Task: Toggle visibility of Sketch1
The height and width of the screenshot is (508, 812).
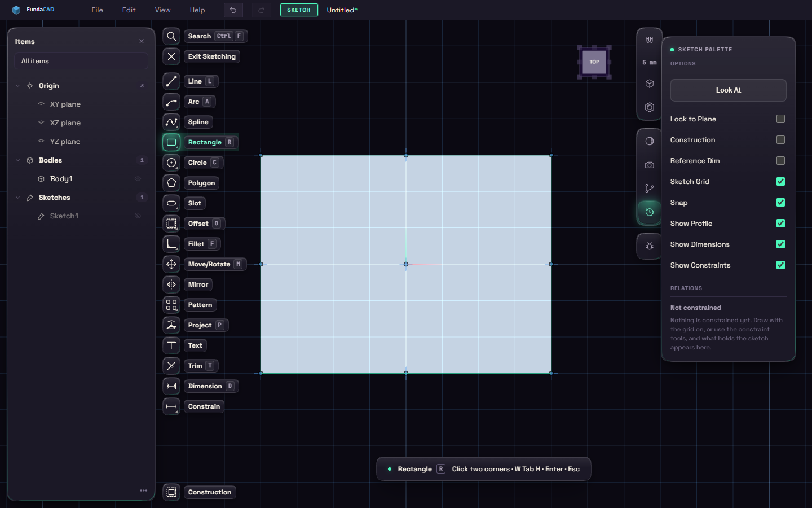Action: 138,216
